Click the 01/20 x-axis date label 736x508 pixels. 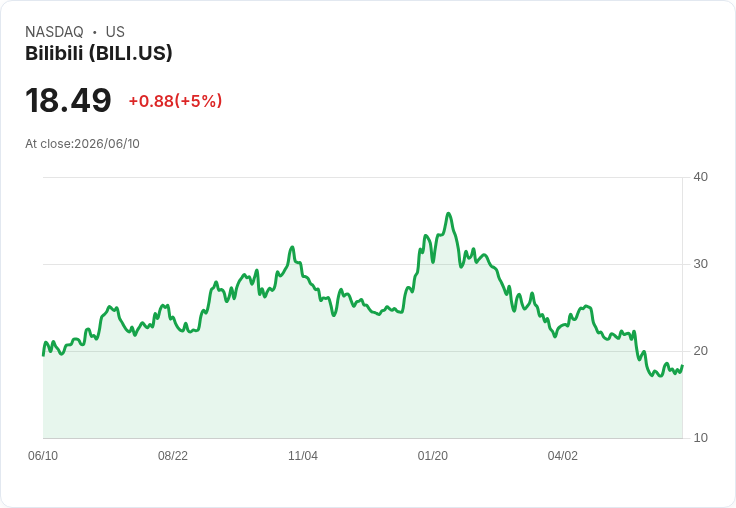coord(433,455)
